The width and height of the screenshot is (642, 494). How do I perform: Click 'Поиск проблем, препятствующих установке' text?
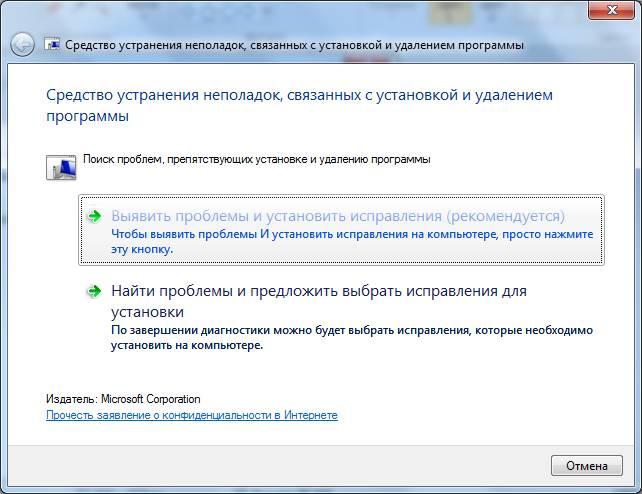click(256, 159)
